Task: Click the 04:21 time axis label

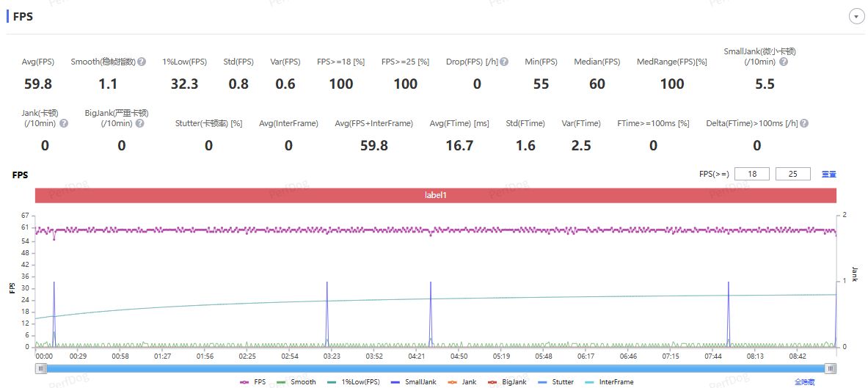Action: pyautogui.click(x=416, y=356)
